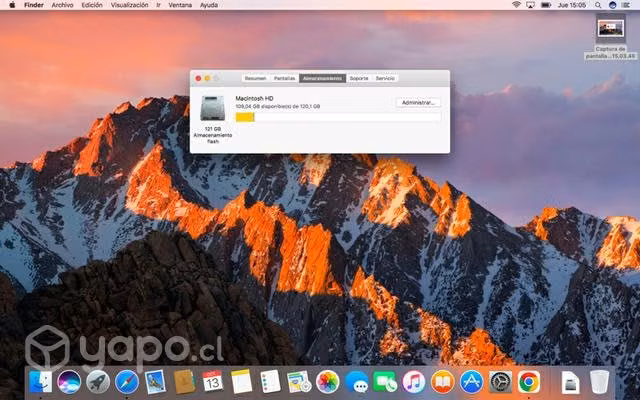Select Captura de pantalla desktop file thumbnail
Viewport: 640px width, 400px height.
[x=611, y=29]
